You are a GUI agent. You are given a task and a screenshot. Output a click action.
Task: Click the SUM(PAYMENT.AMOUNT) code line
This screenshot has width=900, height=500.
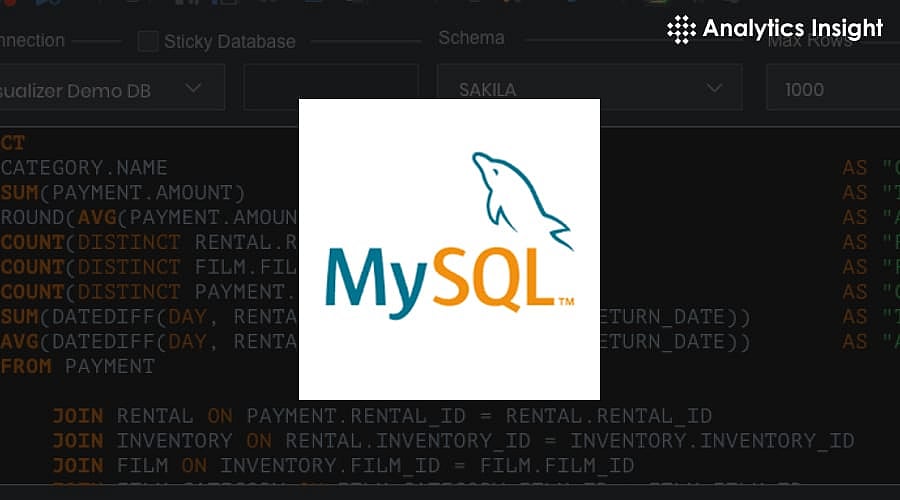coord(122,192)
